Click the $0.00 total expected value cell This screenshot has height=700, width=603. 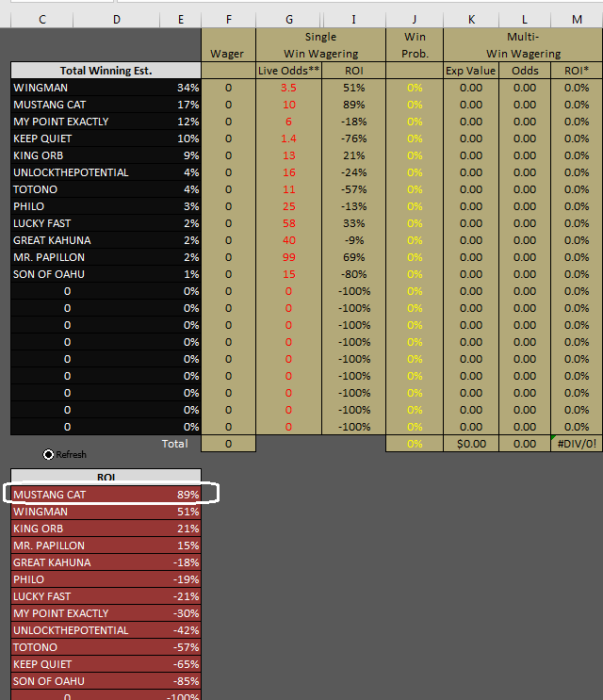[x=471, y=444]
